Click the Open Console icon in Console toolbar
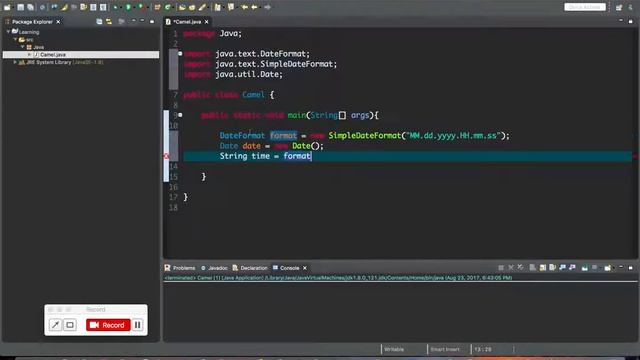The image size is (640, 360). pos(608,268)
